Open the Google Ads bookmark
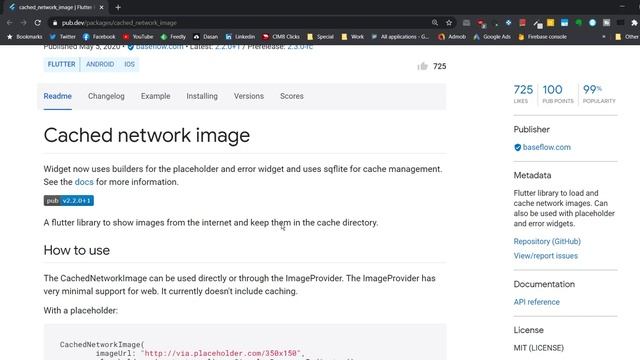The image size is (640, 360). [492, 37]
